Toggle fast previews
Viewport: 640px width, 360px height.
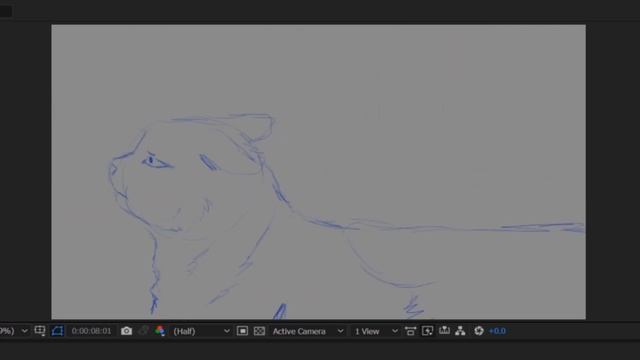(x=427, y=331)
